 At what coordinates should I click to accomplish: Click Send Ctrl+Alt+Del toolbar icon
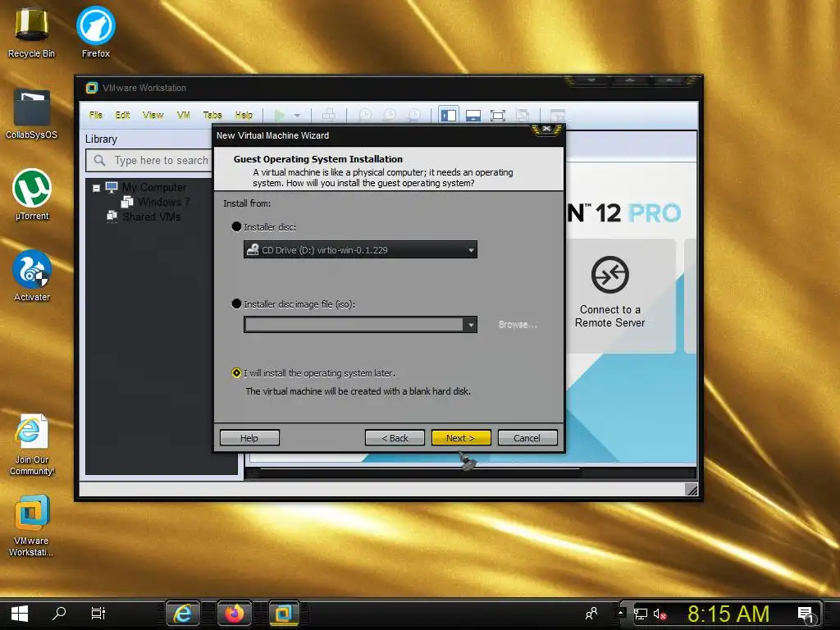pos(328,115)
